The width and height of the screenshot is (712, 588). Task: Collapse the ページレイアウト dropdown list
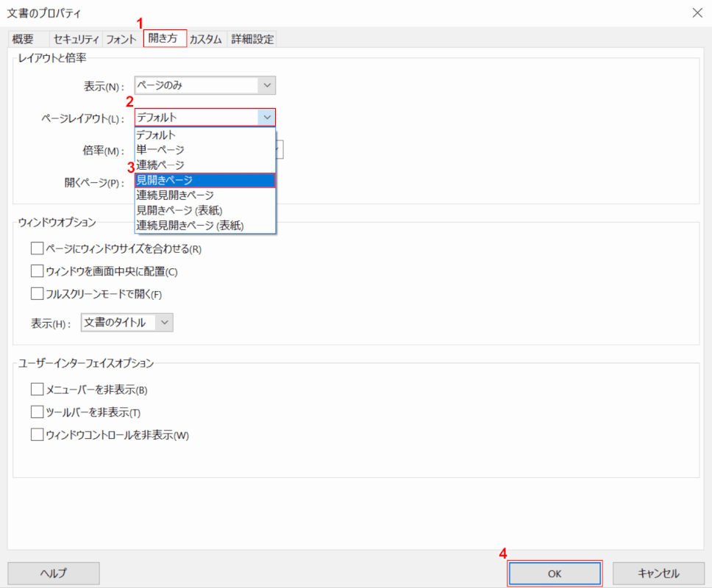pyautogui.click(x=267, y=116)
